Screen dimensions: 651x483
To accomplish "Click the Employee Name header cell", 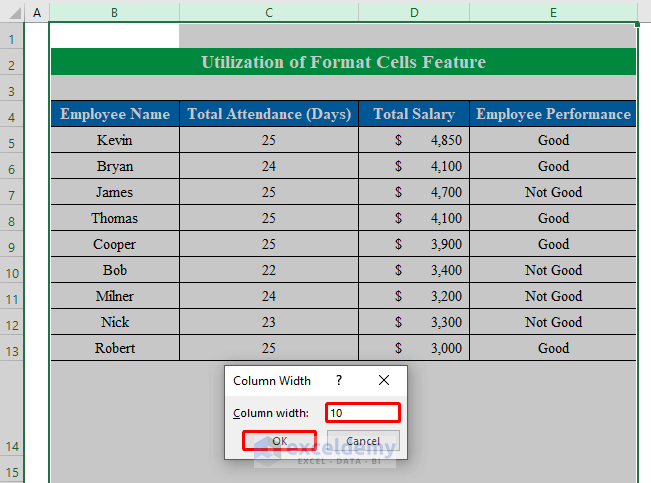I will click(115, 114).
